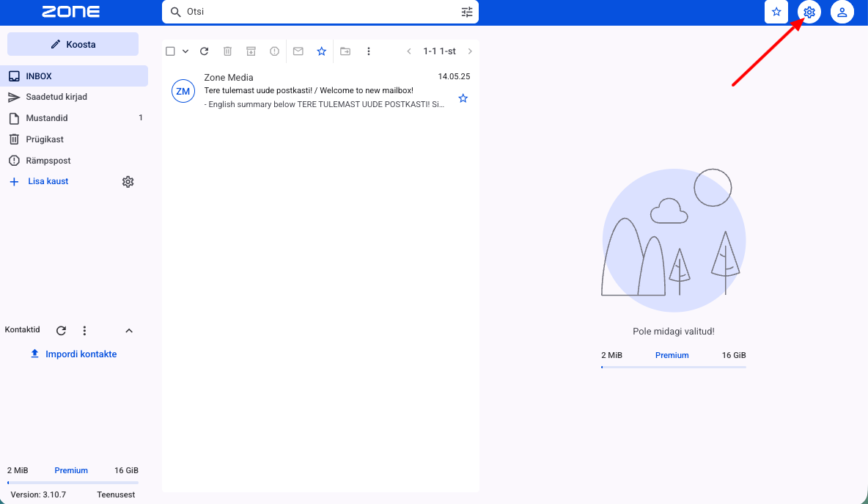Click the delete trash icon in toolbar
This screenshot has height=504, width=868.
[227, 51]
